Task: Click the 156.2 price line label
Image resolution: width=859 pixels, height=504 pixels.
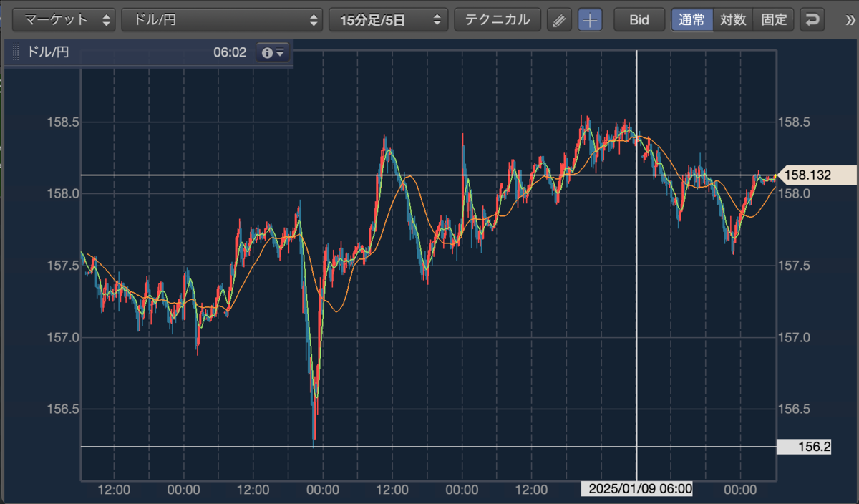Action: coord(805,447)
